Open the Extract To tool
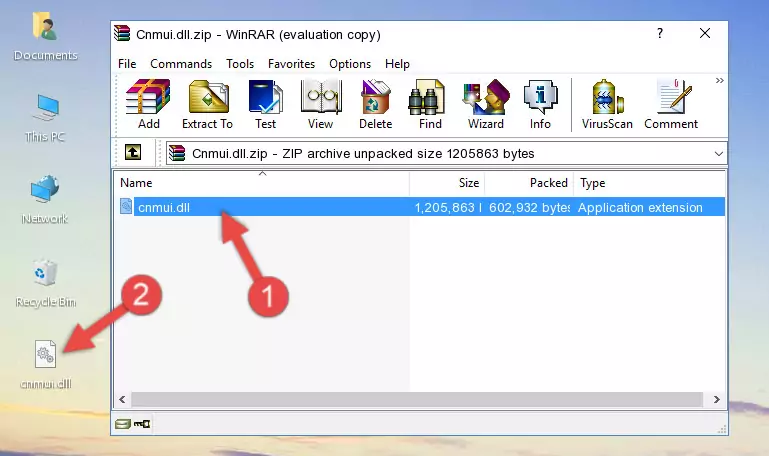 tap(207, 104)
